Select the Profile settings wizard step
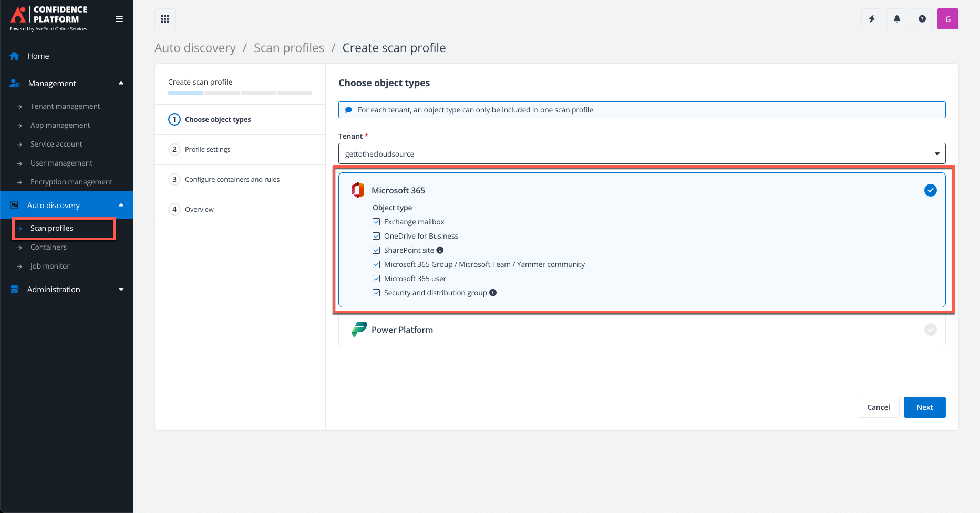 (x=208, y=149)
